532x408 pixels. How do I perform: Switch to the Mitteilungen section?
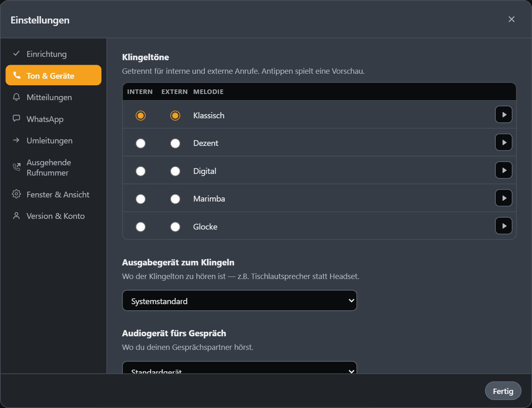(x=54, y=97)
